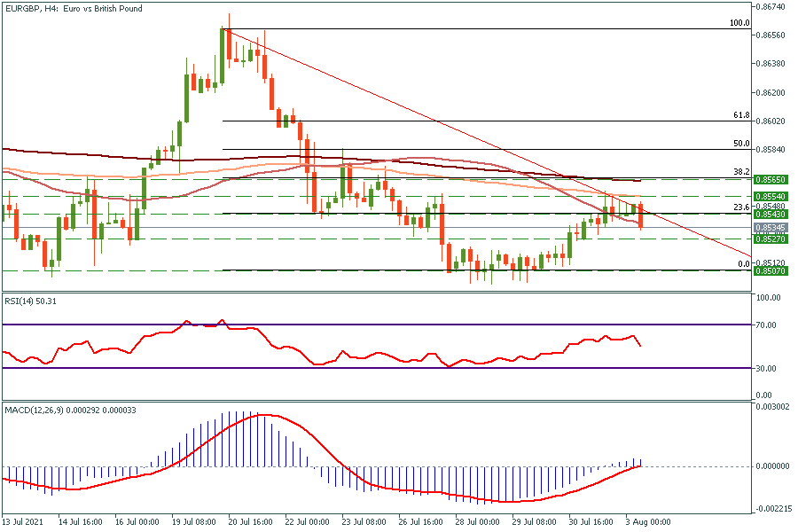Click the green 0.85650 price tag
This screenshot has height=532, width=798.
(771, 179)
